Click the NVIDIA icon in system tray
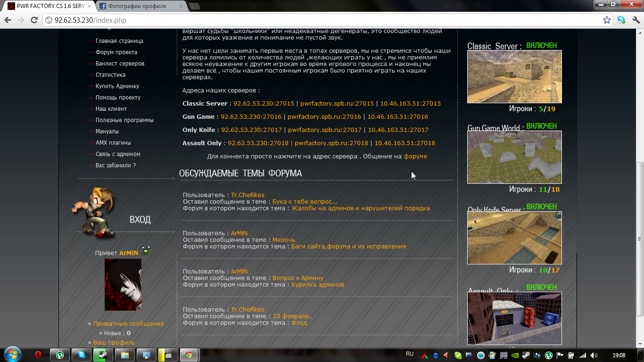Image resolution: width=644 pixels, height=362 pixels. point(515,355)
